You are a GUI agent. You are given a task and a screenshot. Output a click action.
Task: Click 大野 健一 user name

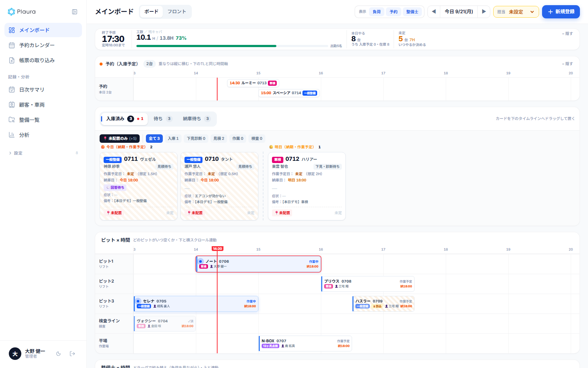[35, 351]
